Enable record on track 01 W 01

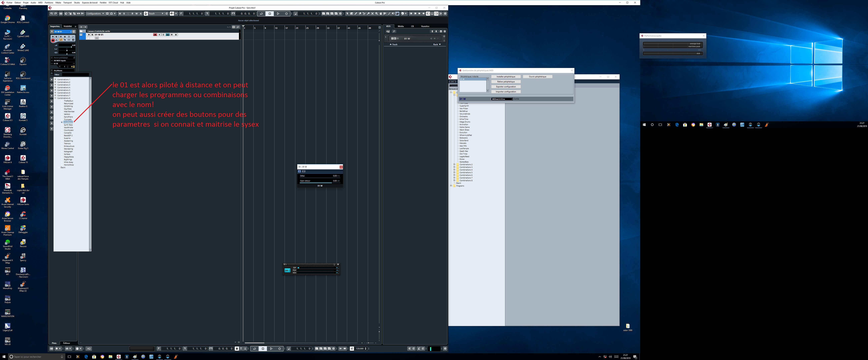click(155, 35)
